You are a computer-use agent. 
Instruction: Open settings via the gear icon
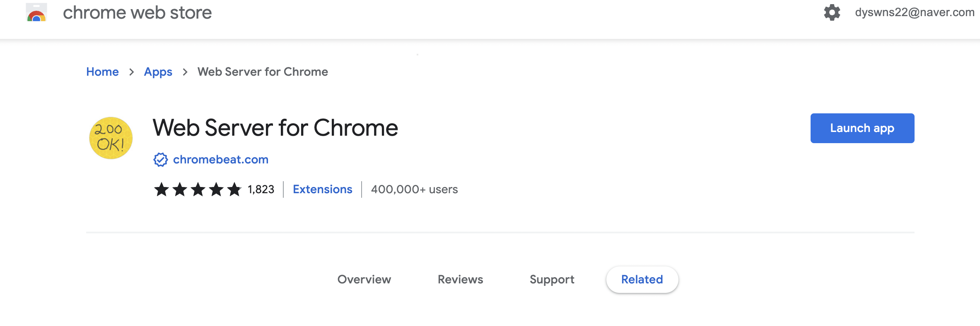coord(832,12)
